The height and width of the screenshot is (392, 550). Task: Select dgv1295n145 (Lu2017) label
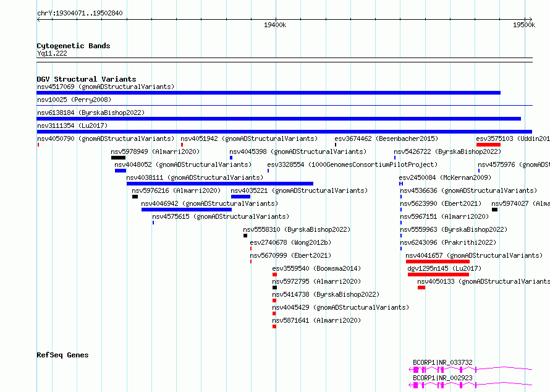[x=444, y=268]
